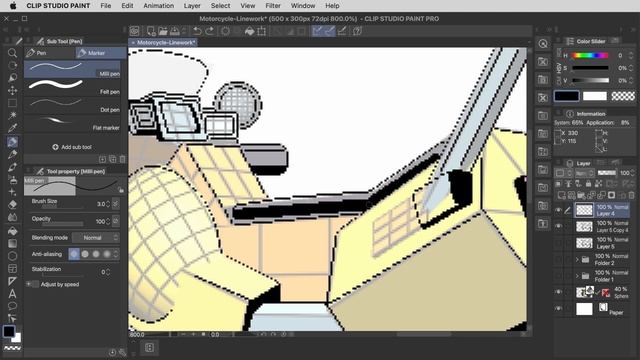Click the Open file folder icon
The height and width of the screenshot is (360, 640).
(x=163, y=31)
